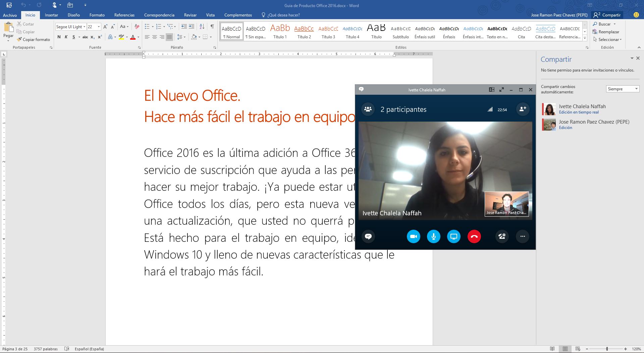Decrease paragraph indent
This screenshot has width=644, height=353.
(x=184, y=27)
